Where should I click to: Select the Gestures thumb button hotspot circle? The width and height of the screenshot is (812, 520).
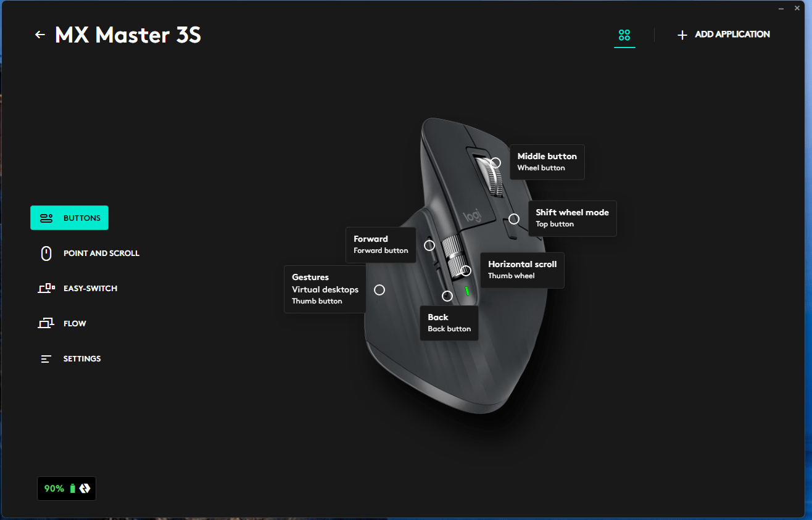(x=379, y=290)
